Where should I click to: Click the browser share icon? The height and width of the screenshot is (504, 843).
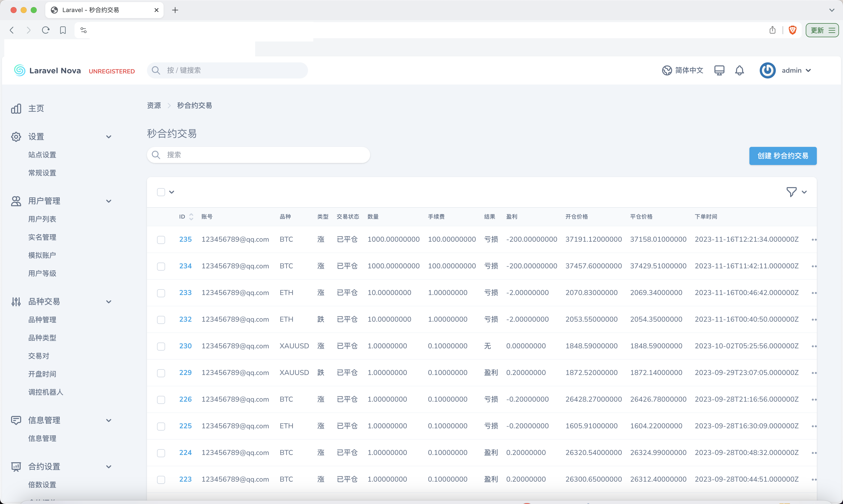tap(772, 30)
